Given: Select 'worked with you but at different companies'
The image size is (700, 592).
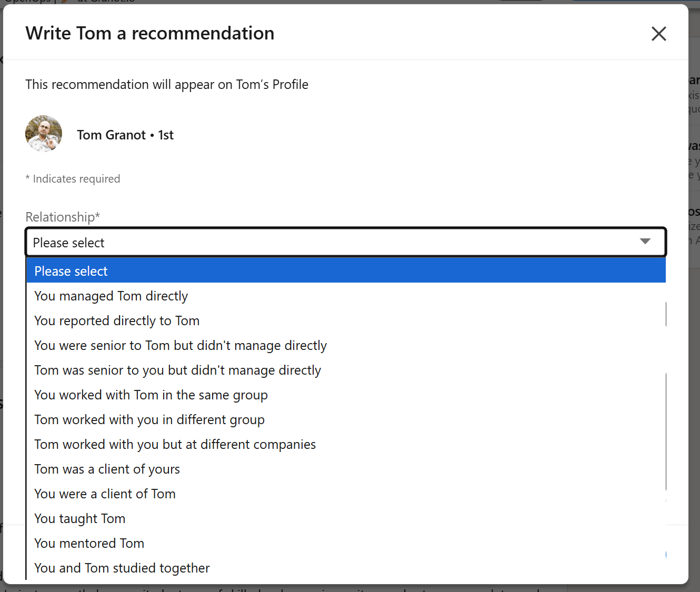Looking at the screenshot, I should pos(175,444).
